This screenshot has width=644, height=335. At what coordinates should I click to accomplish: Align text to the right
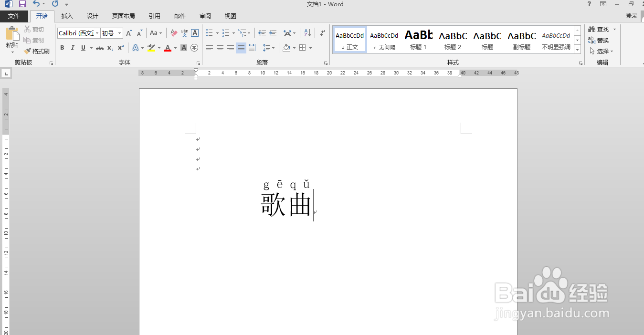coord(231,48)
